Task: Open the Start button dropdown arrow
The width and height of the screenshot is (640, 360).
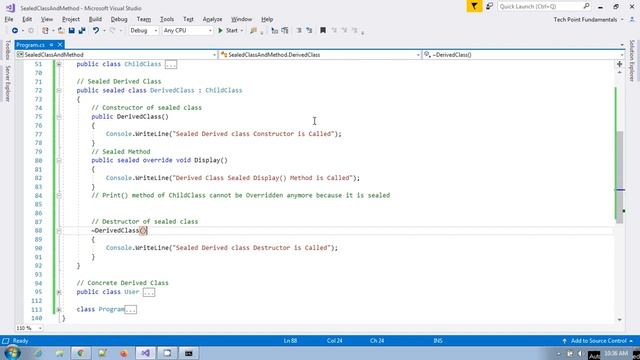Action: pyautogui.click(x=242, y=31)
